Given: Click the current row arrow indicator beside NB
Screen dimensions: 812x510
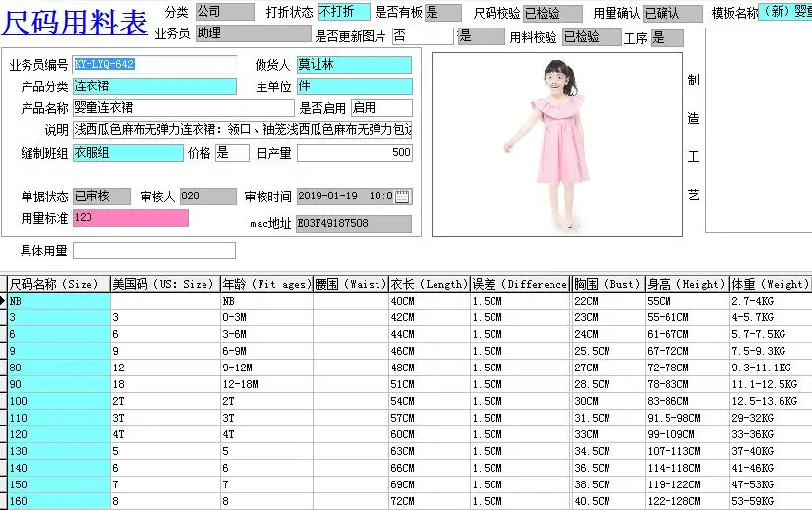Looking at the screenshot, I should coord(3,301).
